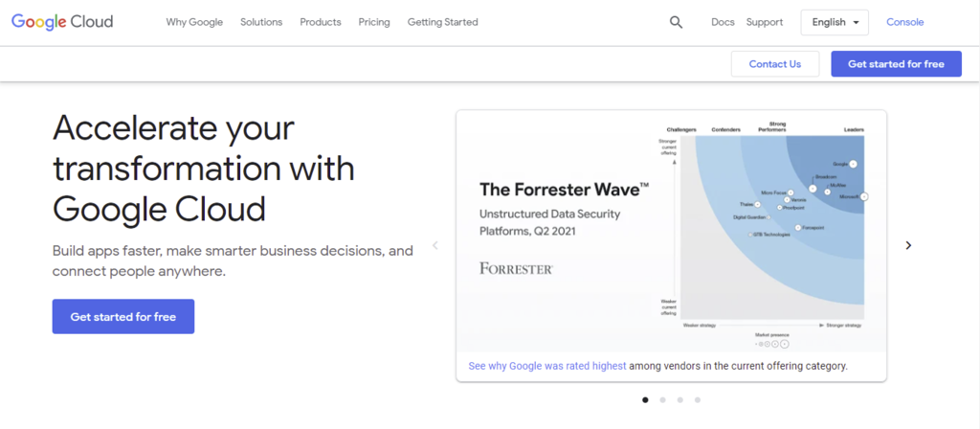Viewport: 980px width, 429px height.
Task: Open the Console link
Action: pyautogui.click(x=905, y=22)
